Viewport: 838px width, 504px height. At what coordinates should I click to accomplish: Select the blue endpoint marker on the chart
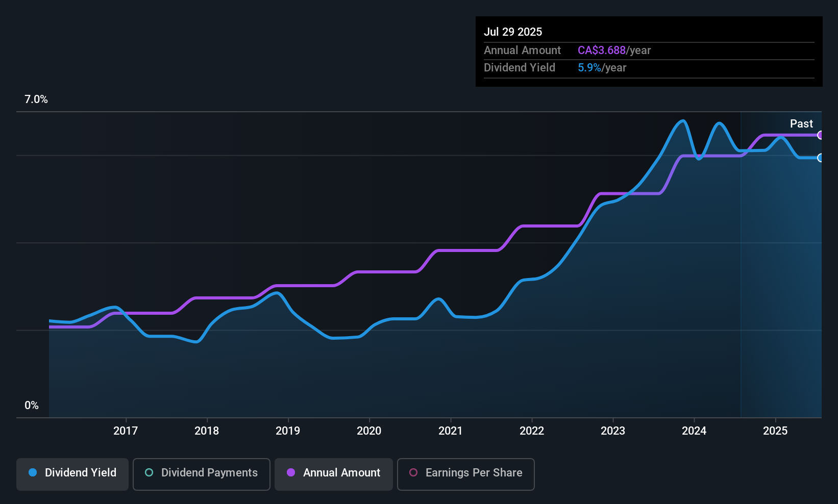[x=821, y=159]
